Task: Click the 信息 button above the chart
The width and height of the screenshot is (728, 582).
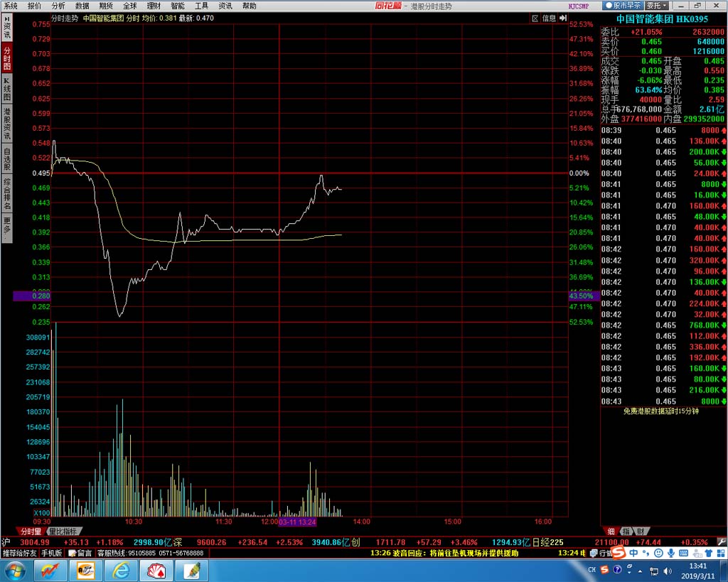Action: point(549,18)
